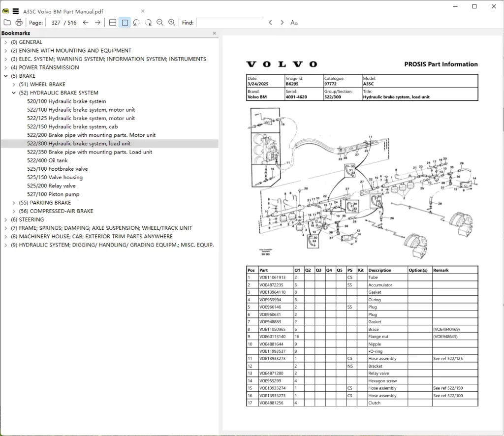Close the A35C Volvo BM Part Manual tab
The height and width of the screenshot is (436, 504).
[143, 11]
